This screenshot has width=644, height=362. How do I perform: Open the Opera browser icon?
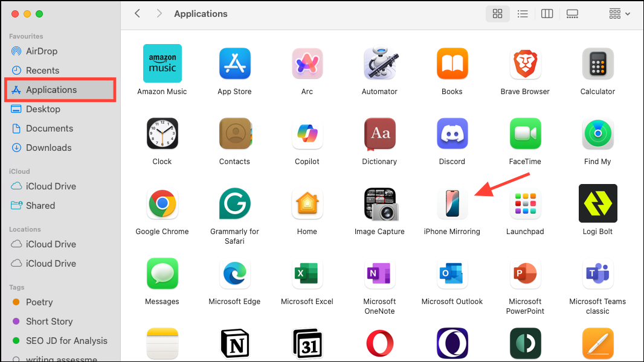(x=379, y=343)
